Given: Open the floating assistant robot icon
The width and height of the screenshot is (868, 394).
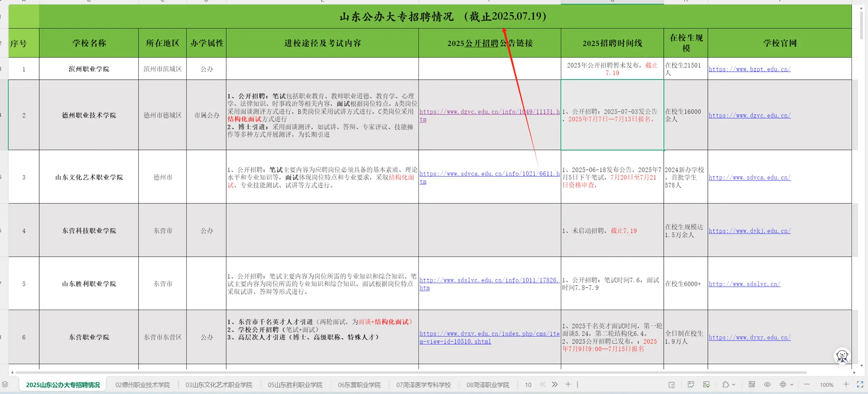Looking at the screenshot, I should pyautogui.click(x=842, y=356).
